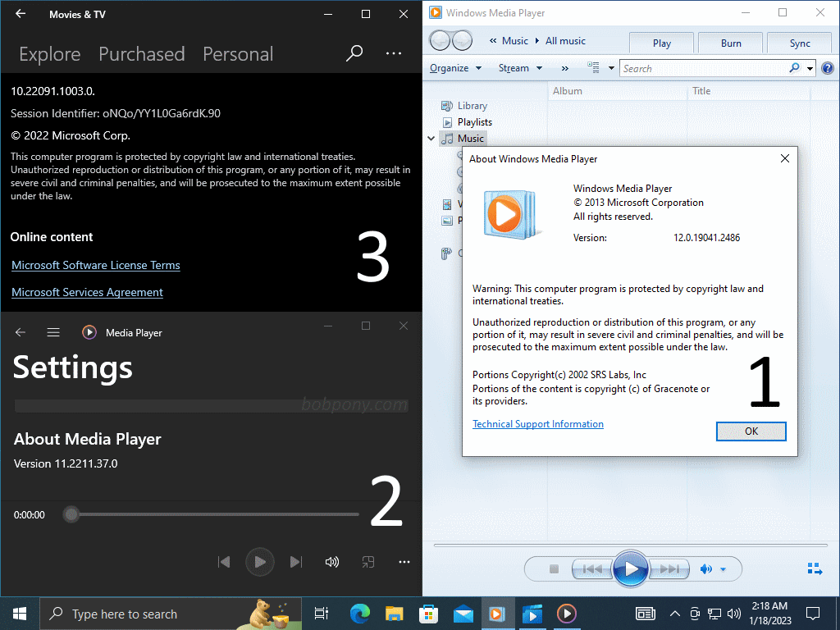Click Media Player seek bar thumb
Viewport: 840px width, 630px height.
(x=71, y=514)
